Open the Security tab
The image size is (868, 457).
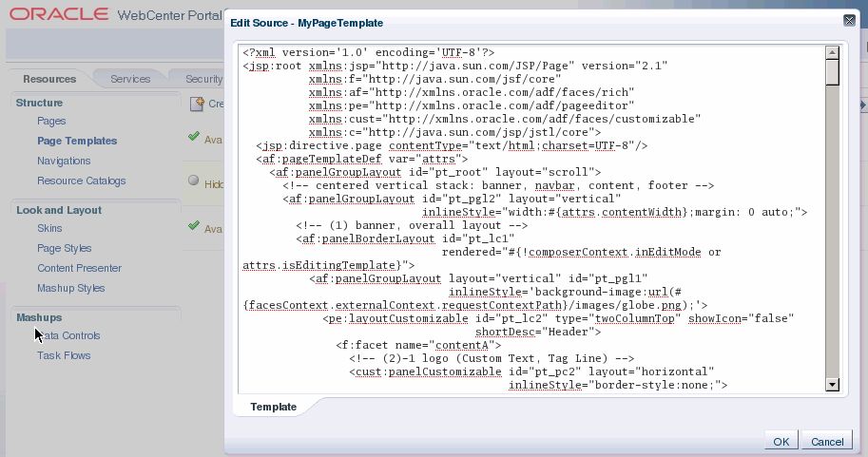(203, 79)
